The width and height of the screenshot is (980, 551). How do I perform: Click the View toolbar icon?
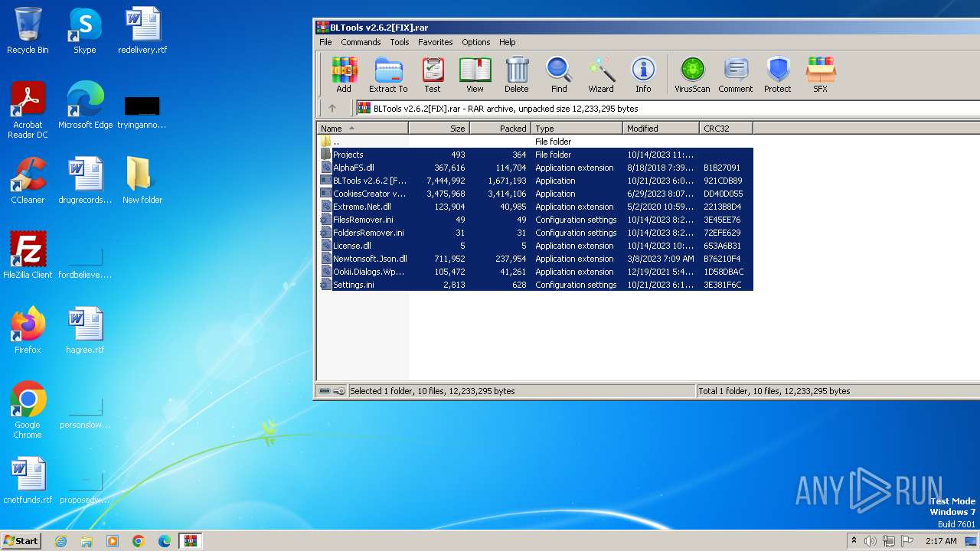475,75
